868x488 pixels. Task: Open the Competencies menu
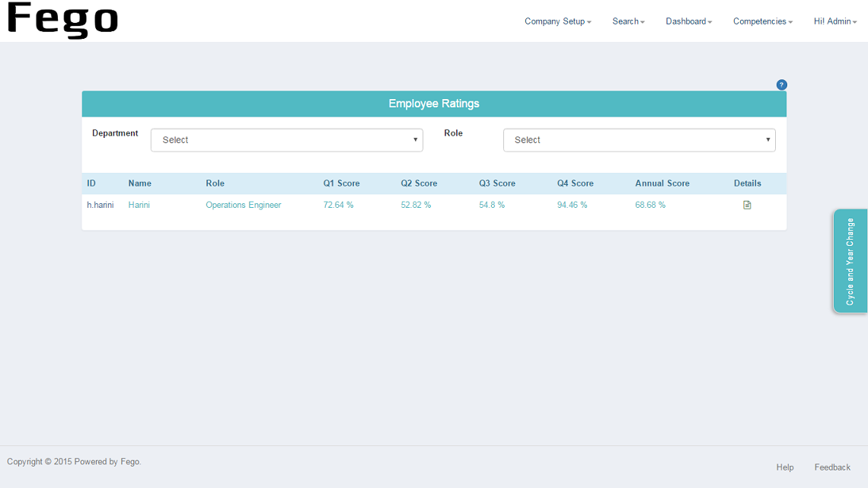(762, 21)
